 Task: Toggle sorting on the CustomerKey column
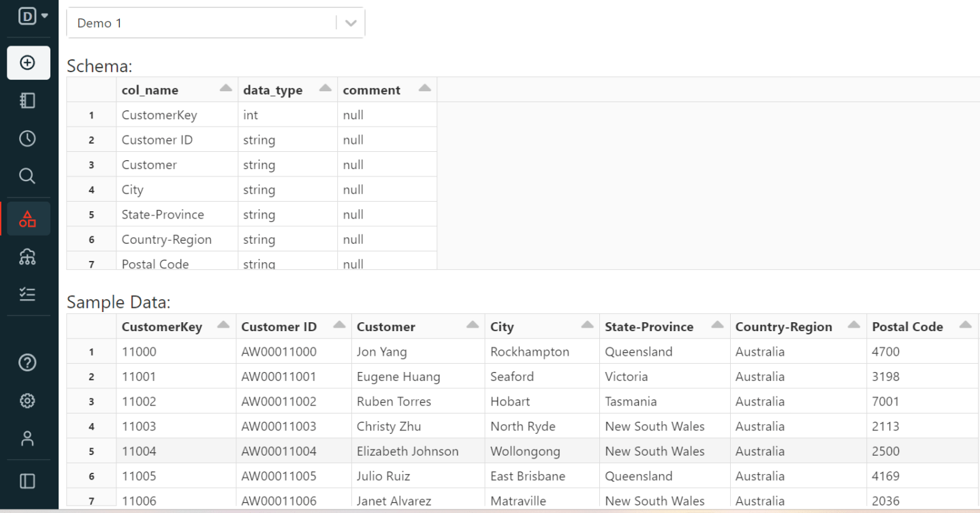(224, 325)
